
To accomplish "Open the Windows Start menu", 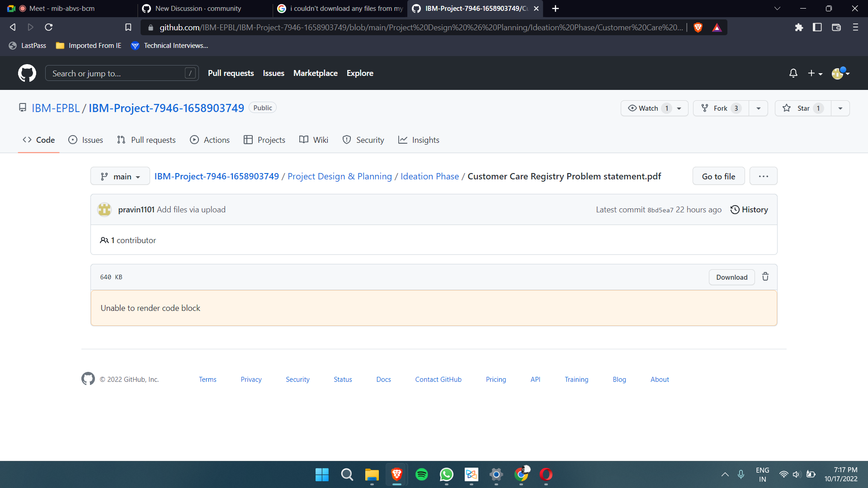I will 322,474.
